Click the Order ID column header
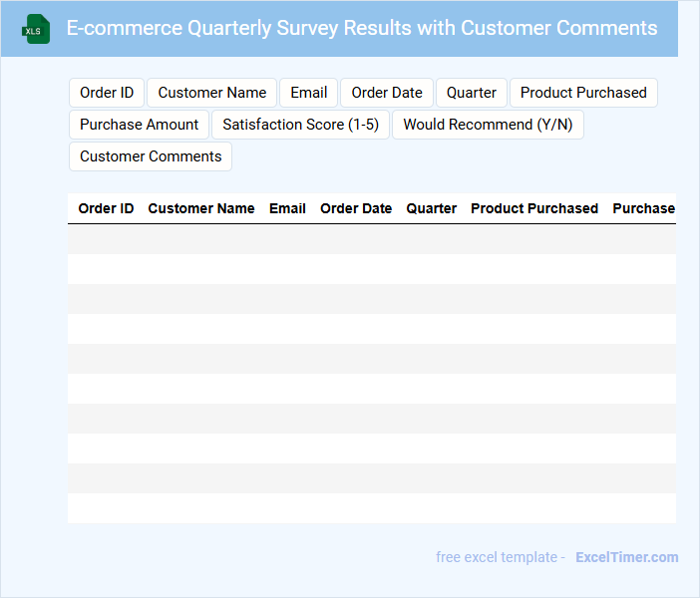This screenshot has width=700, height=598. 106,208
